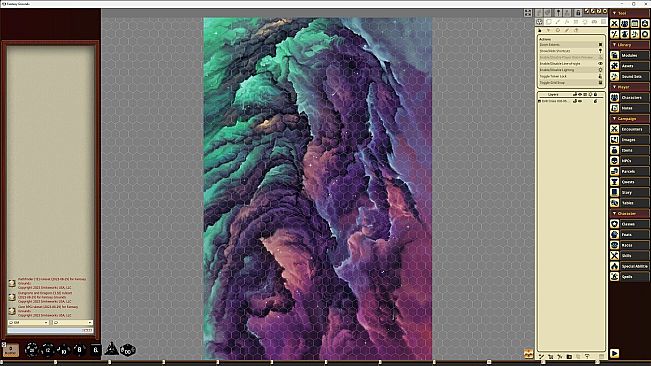Open the modifier box beside dice
Image resolution: width=651 pixels, height=366 pixels.
tap(11, 350)
